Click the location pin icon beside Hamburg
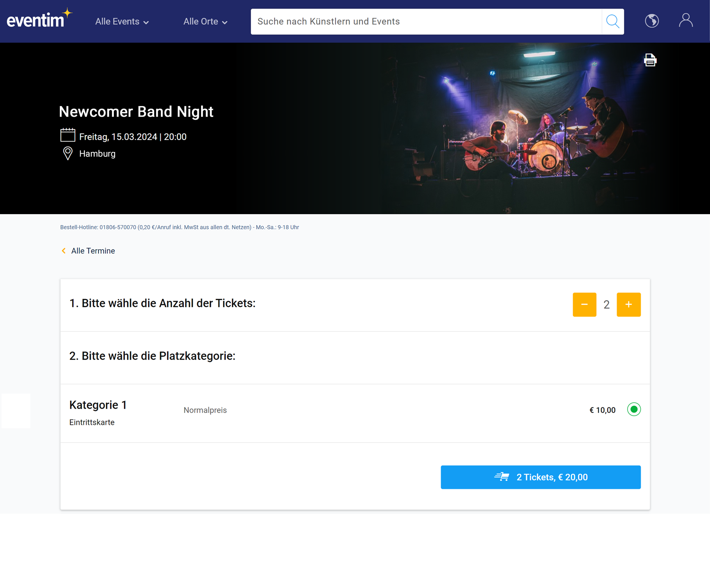 pos(68,154)
